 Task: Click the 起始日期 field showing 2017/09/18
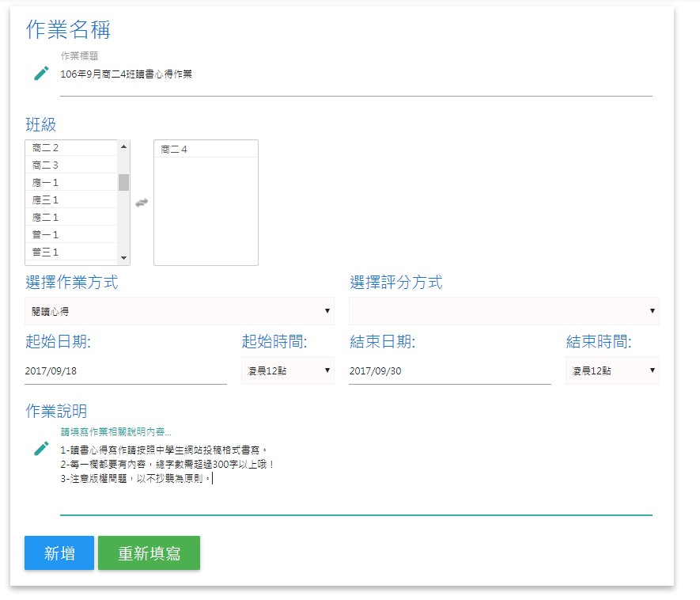click(x=125, y=371)
